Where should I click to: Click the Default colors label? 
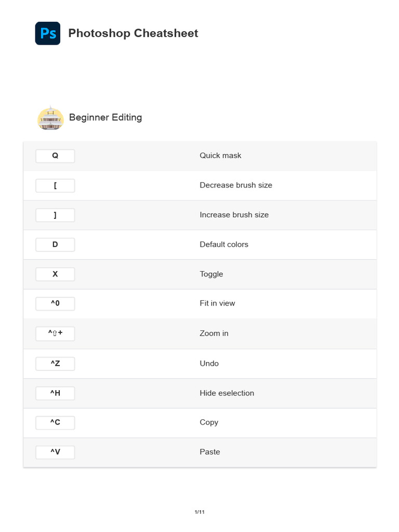pyautogui.click(x=224, y=244)
